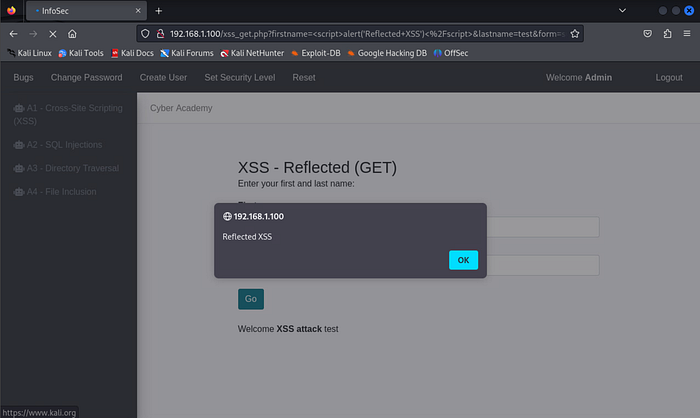Click the browser back arrow
The width and height of the screenshot is (700, 418).
pyautogui.click(x=13, y=34)
